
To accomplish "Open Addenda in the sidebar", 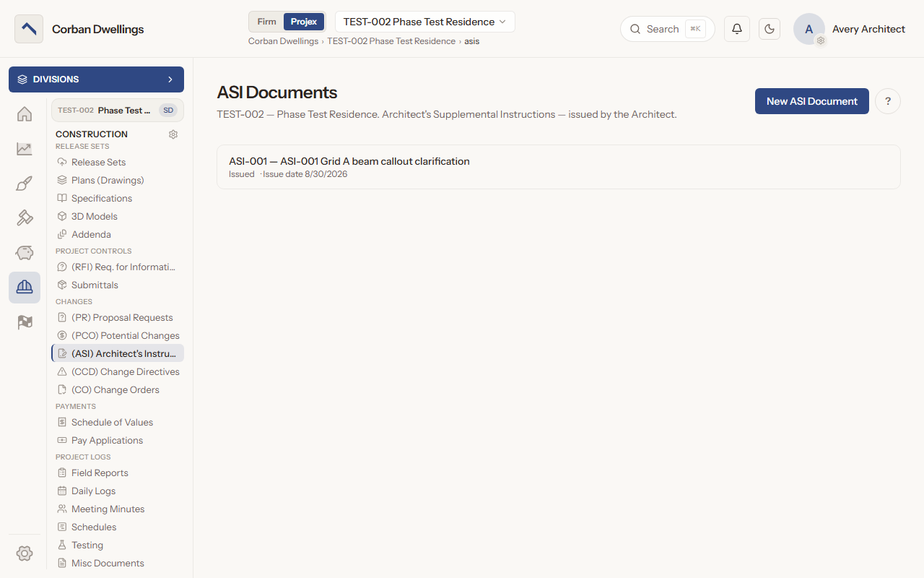I will 118,235.
